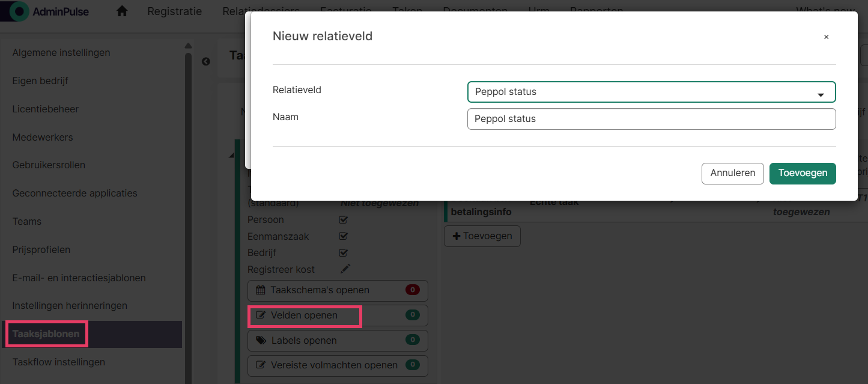Edit Registreer kost pencil icon
This screenshot has height=384, width=868.
point(345,269)
